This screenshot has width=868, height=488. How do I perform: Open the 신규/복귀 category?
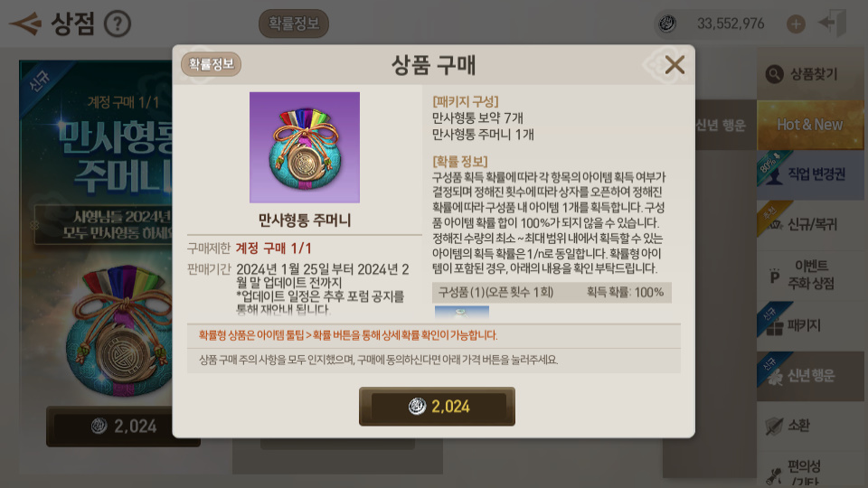click(810, 225)
